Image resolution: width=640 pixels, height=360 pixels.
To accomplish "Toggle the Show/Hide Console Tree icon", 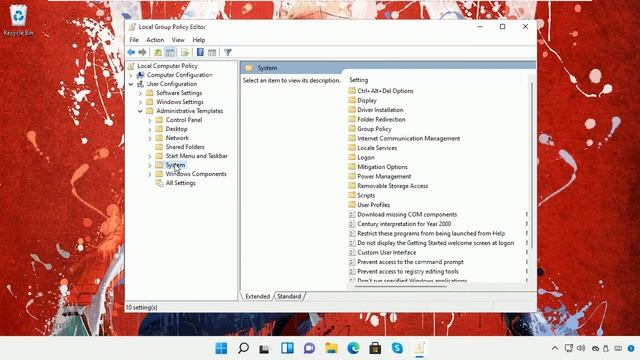I will (170, 52).
